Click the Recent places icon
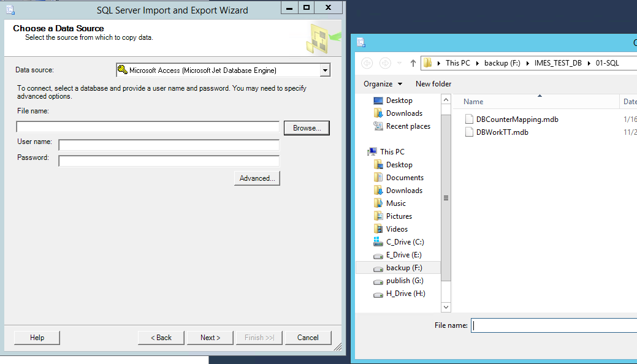Viewport: 637px width, 364px height. pyautogui.click(x=378, y=126)
